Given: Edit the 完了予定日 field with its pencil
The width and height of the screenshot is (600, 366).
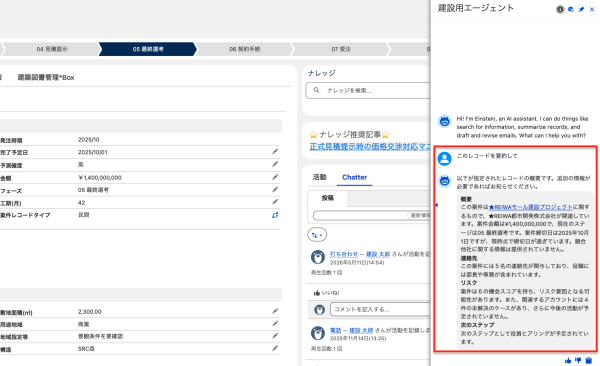Looking at the screenshot, I should pos(275,152).
